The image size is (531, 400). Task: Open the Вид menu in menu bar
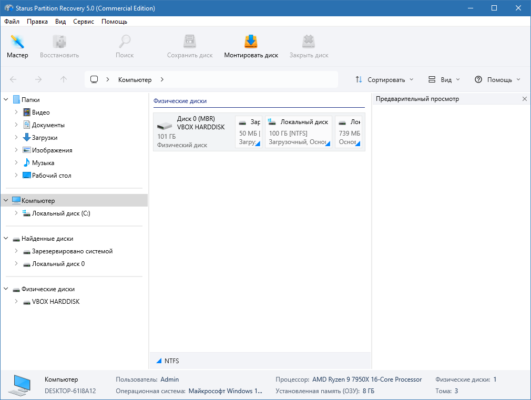pos(61,21)
